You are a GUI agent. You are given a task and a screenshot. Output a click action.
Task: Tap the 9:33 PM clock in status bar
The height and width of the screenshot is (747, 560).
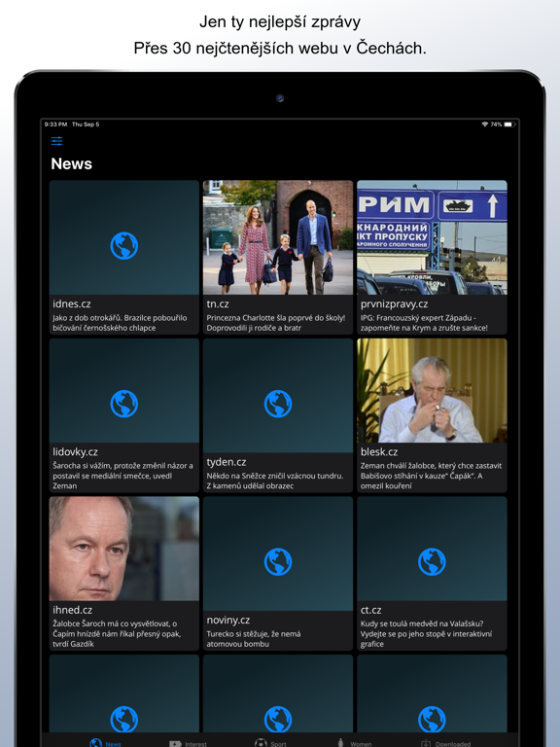55,124
